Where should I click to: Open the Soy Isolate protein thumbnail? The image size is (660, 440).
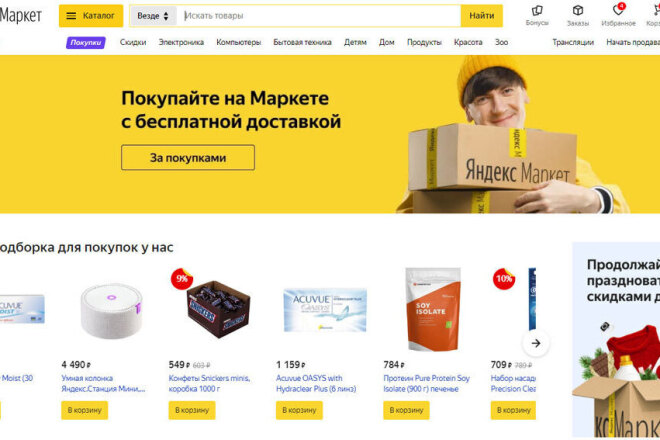tap(433, 309)
